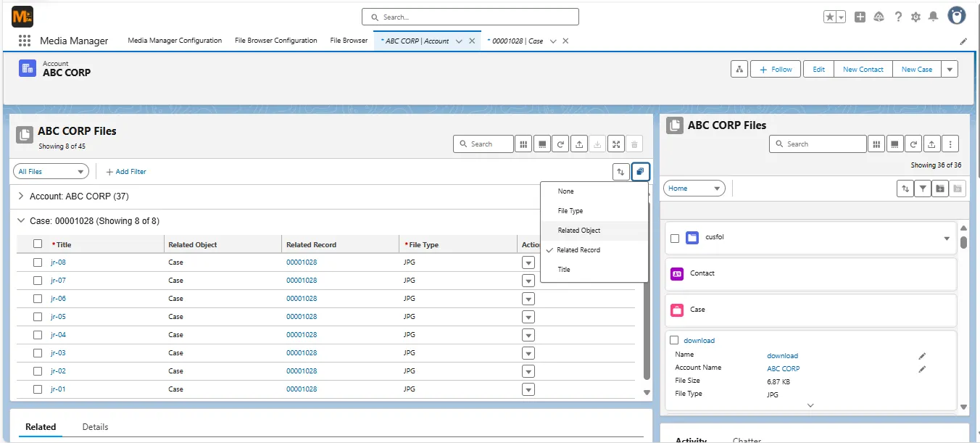Open the All Files filter dropdown
The height and width of the screenshot is (443, 980).
click(x=51, y=172)
